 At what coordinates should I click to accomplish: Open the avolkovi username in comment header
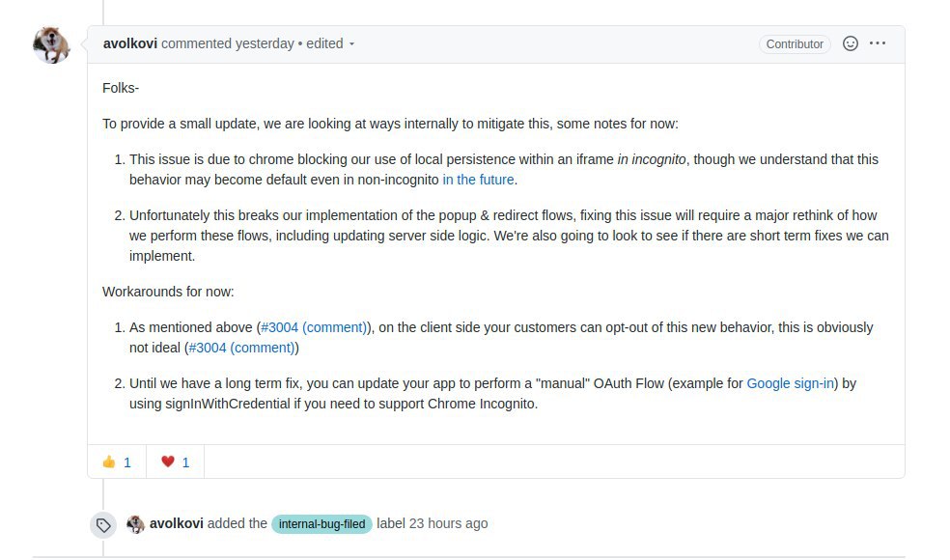pos(130,43)
